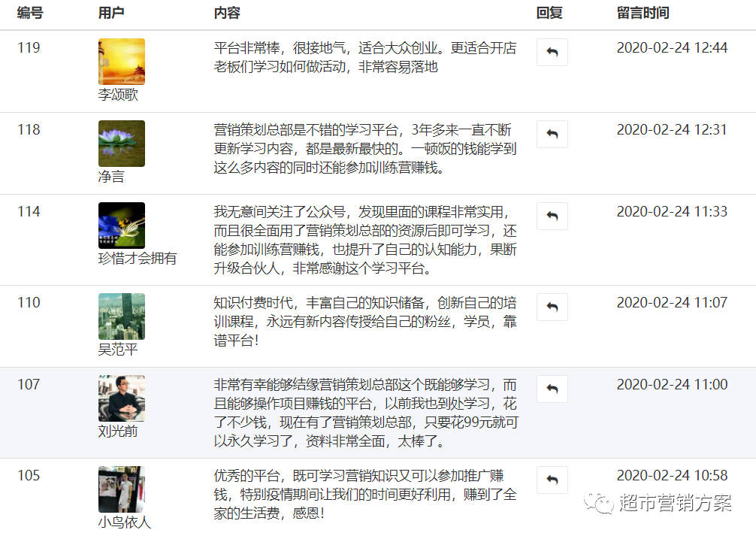Open 净言's lotus avatar image

(x=122, y=144)
